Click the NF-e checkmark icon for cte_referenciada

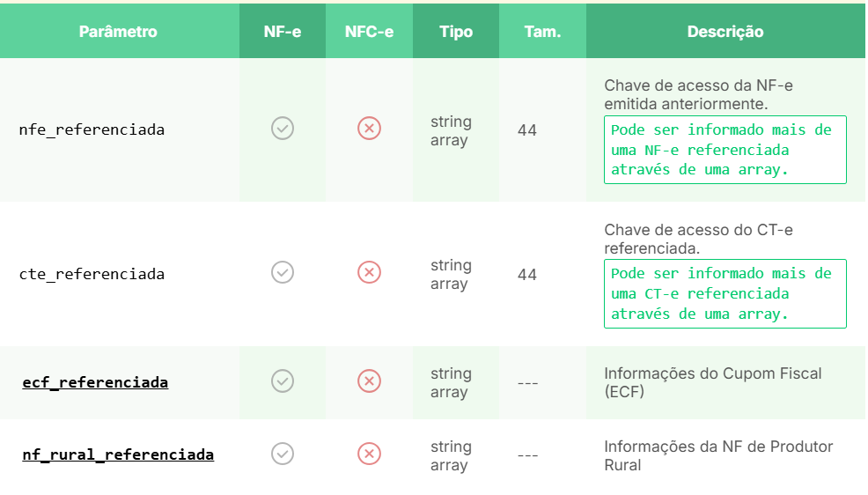click(x=283, y=272)
